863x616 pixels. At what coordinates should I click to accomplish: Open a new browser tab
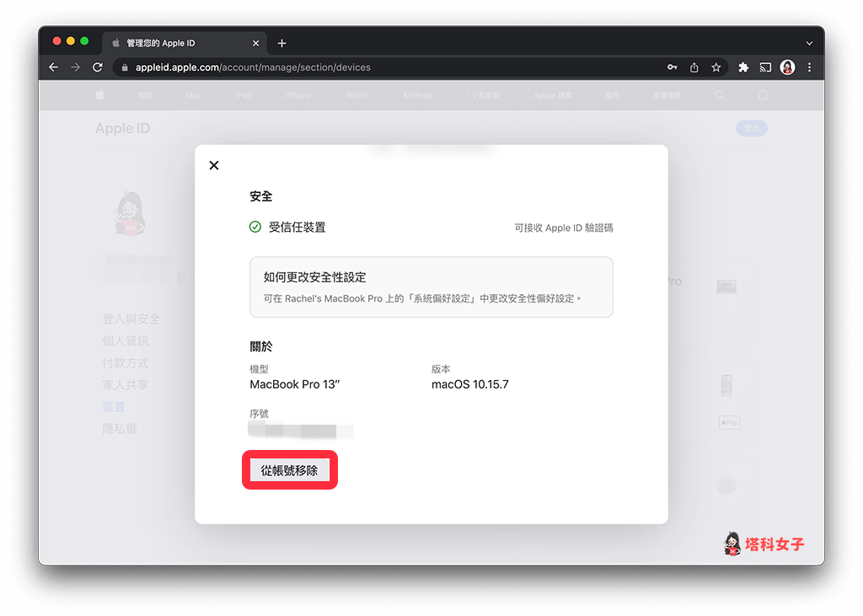point(281,43)
